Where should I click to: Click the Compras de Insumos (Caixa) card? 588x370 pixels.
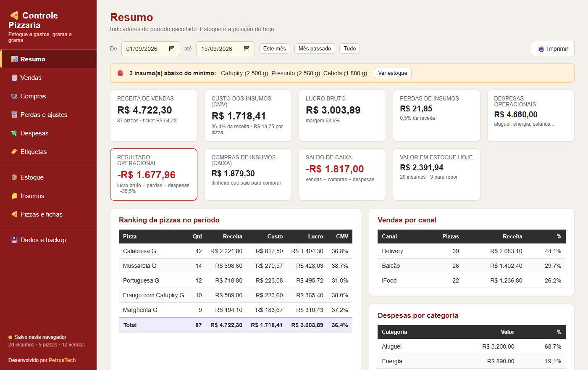[x=248, y=174]
